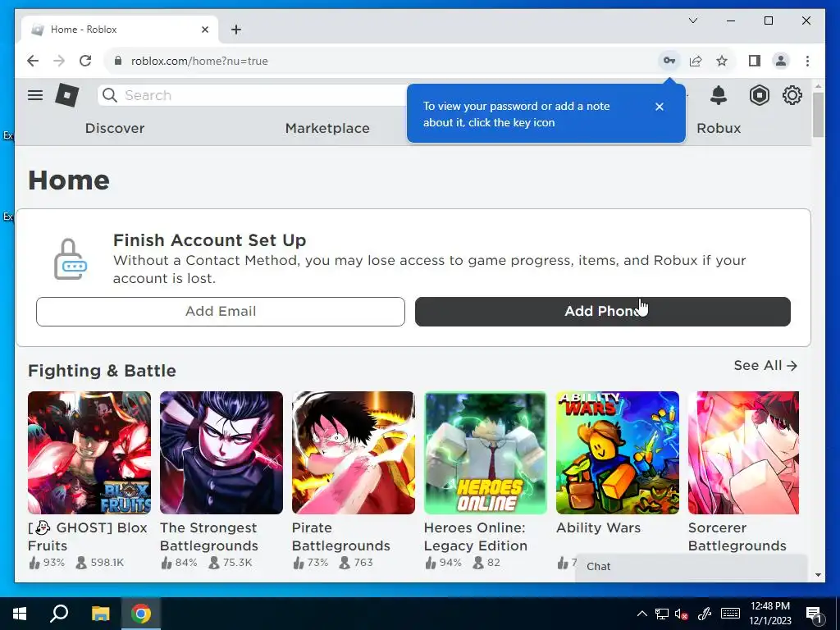Open the Roblox notifications bell

(x=719, y=95)
